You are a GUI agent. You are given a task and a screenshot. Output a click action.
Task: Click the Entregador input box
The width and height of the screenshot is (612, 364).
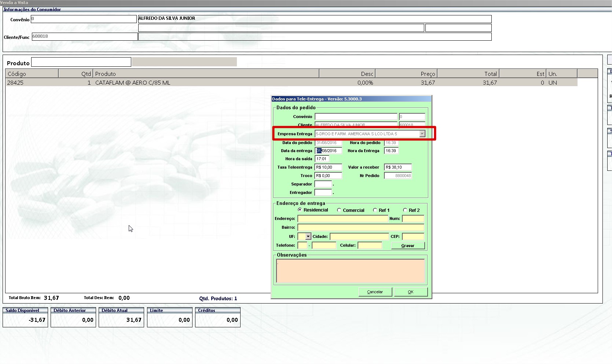click(x=323, y=192)
